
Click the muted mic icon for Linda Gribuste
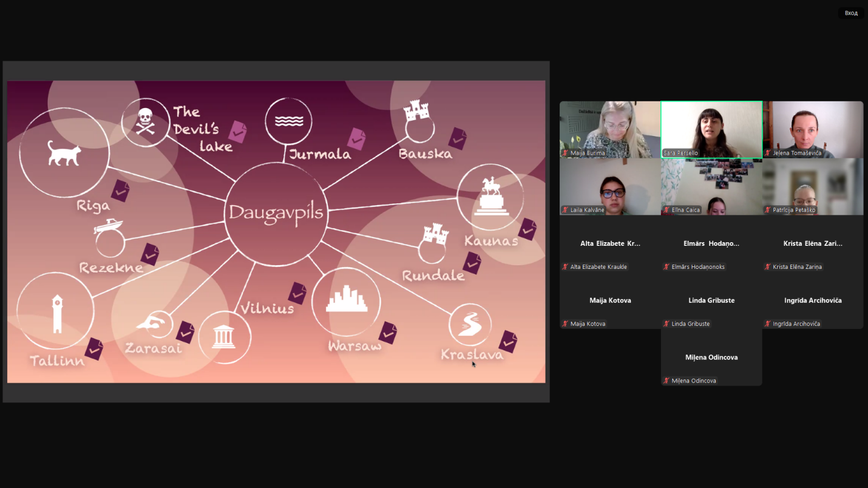click(x=666, y=324)
